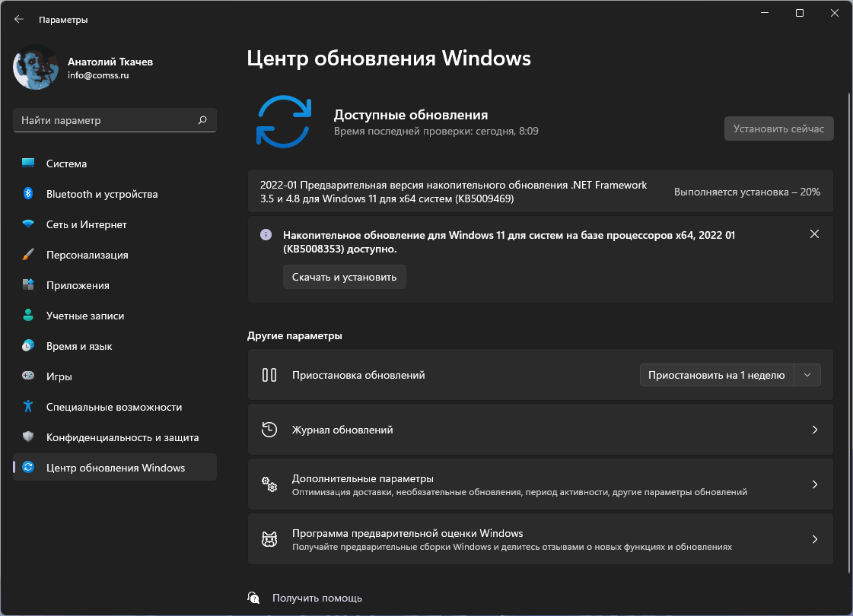Image resolution: width=853 pixels, height=616 pixels.
Task: Click the Windows Insider Program cat icon
Action: tap(269, 539)
